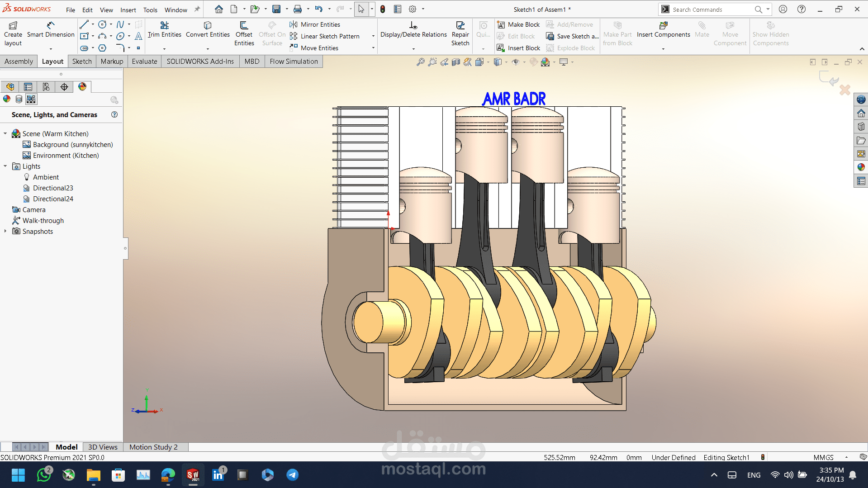Open SOLIDWORKS Resources in the task pane
Screen dimensions: 868x488
point(861,113)
